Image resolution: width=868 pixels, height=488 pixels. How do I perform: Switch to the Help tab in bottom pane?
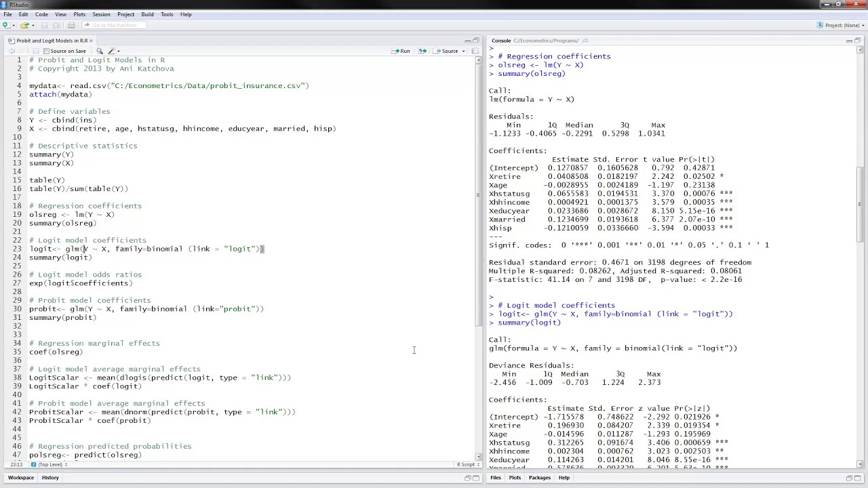tap(564, 478)
